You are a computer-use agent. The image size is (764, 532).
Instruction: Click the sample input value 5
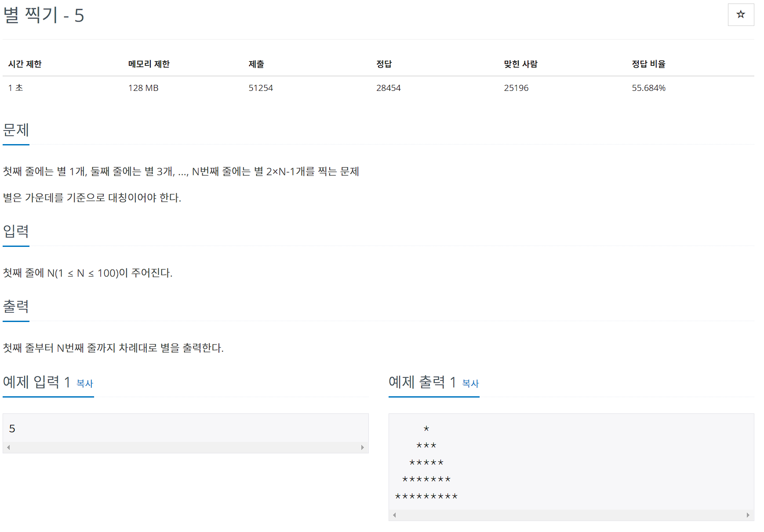pyautogui.click(x=12, y=429)
